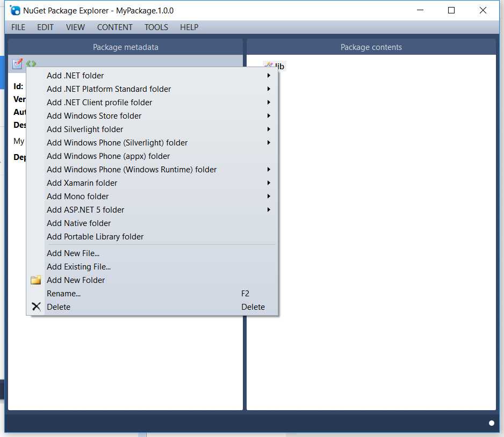Select Add Existing File... option
The image size is (504, 437).
pos(152,267)
